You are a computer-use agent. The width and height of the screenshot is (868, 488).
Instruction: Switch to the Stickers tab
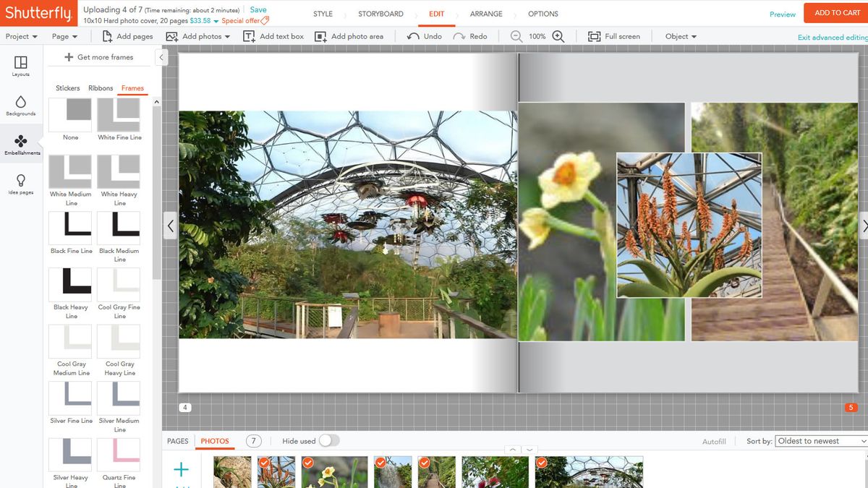click(x=68, y=88)
